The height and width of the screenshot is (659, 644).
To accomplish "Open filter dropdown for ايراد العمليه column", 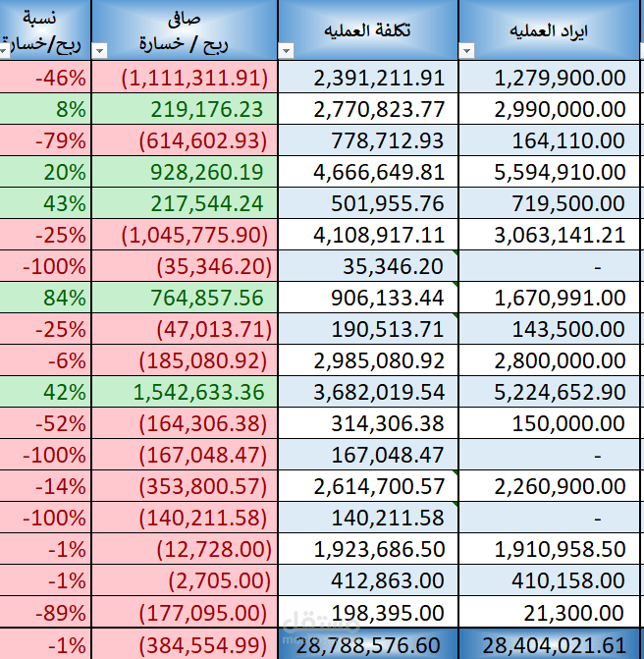I will (466, 51).
